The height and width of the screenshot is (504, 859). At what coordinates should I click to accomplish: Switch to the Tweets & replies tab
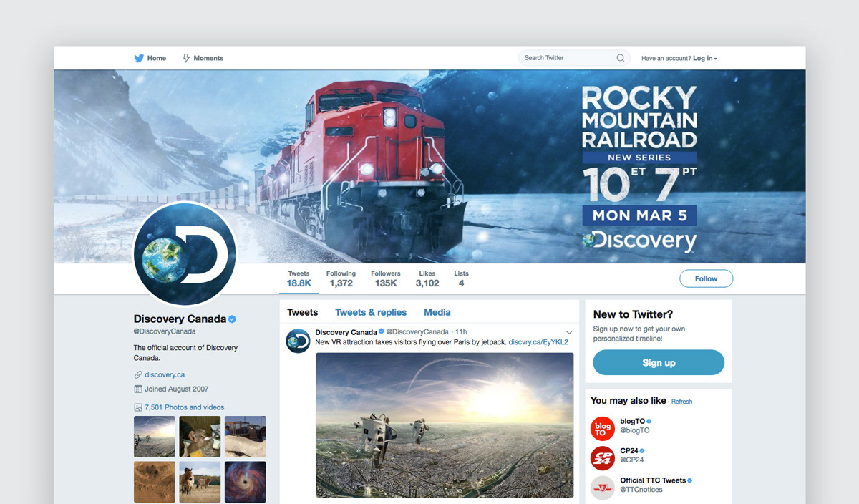[371, 312]
